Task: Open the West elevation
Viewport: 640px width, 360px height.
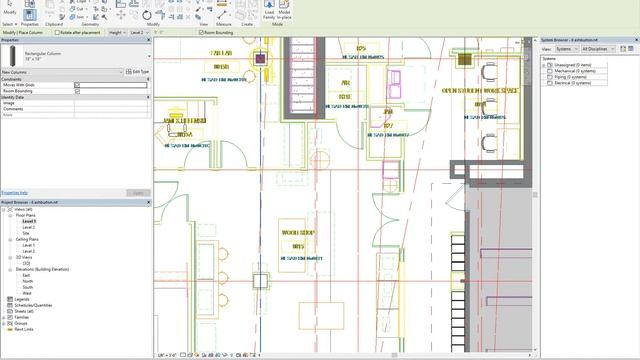Action: tap(27, 293)
